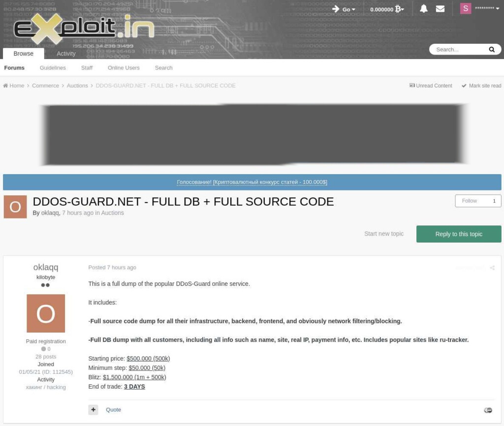Image resolution: width=504 pixels, height=426 pixels.
Task: Open Unread Content link
Action: click(x=431, y=86)
